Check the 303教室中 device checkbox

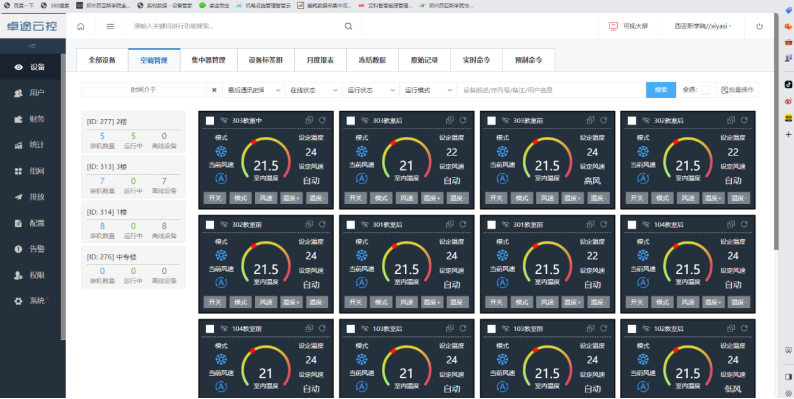coord(210,121)
